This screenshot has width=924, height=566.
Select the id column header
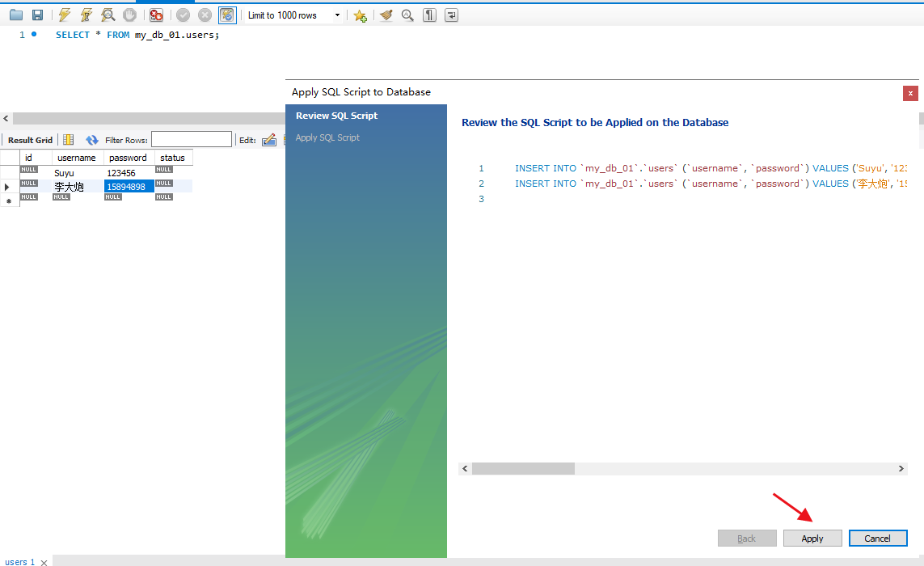[x=36, y=158]
